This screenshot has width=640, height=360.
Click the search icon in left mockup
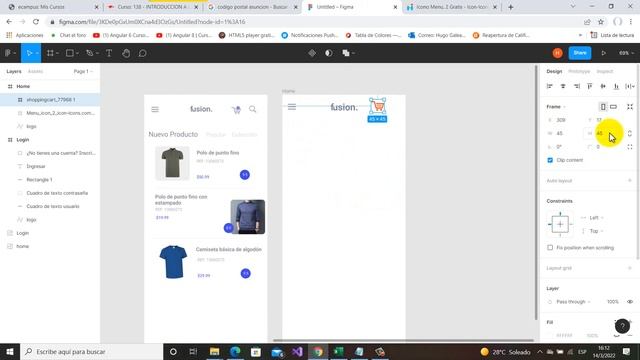coord(253,109)
